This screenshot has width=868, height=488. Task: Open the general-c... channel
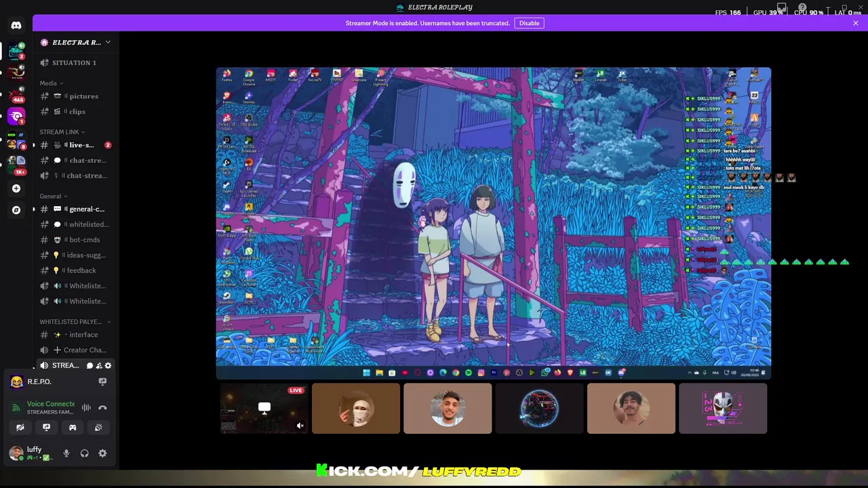pyautogui.click(x=76, y=209)
